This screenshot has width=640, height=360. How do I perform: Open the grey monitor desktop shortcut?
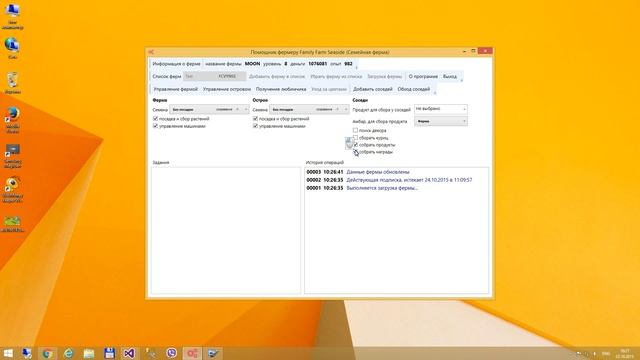pyautogui.click(x=13, y=156)
